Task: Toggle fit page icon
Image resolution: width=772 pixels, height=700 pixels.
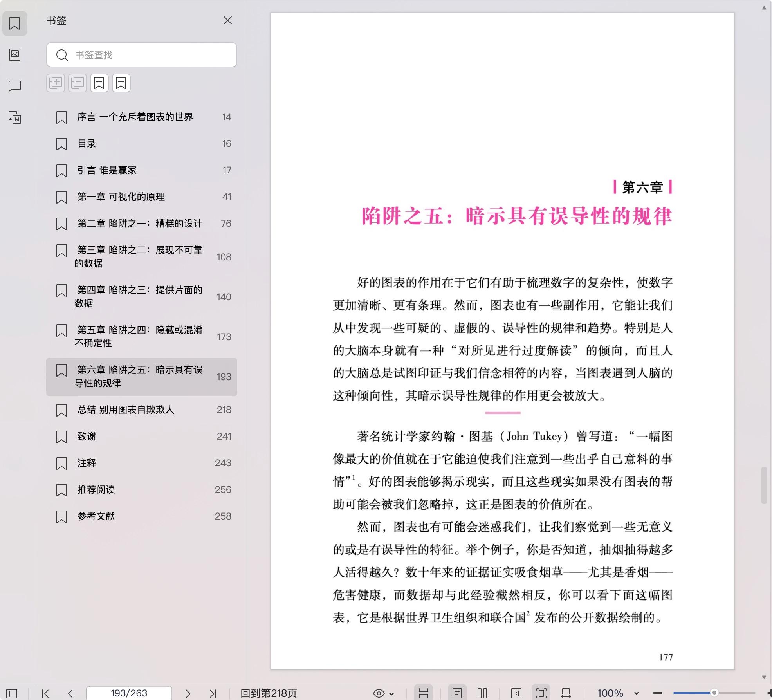Action: point(541,693)
